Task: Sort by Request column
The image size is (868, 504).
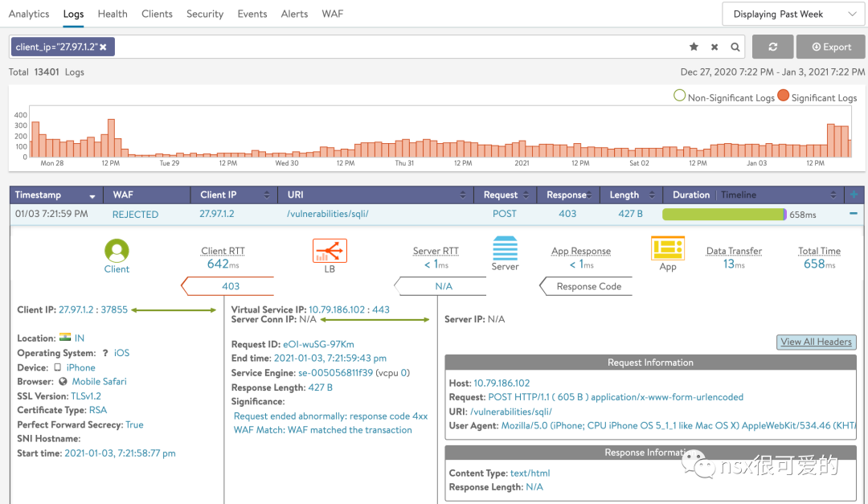Action: [526, 195]
